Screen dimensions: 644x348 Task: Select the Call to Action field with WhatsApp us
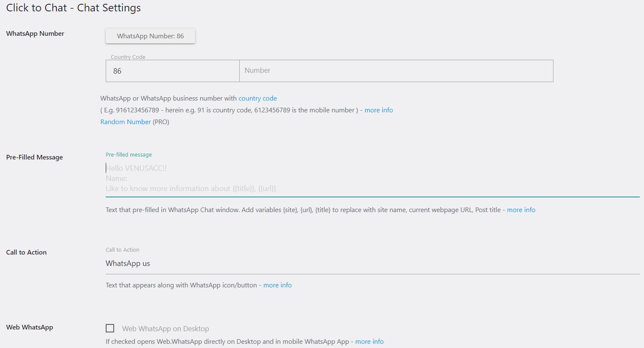pyautogui.click(x=372, y=264)
